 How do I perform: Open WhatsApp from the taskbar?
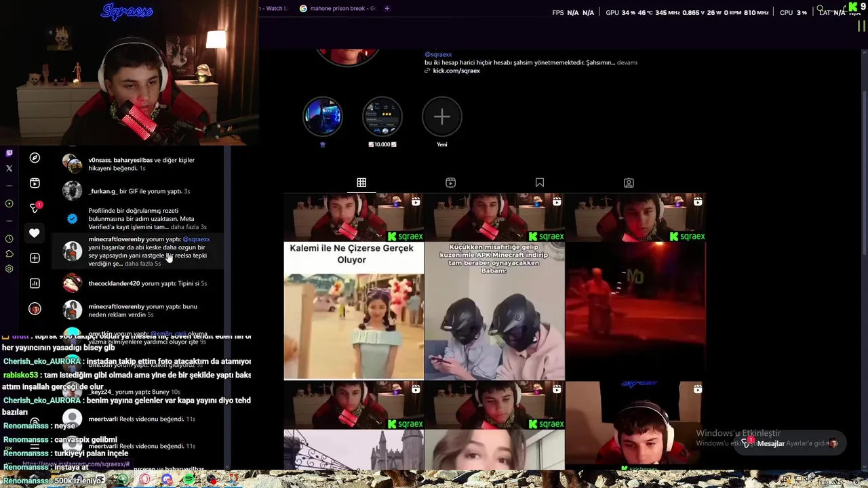(123, 479)
